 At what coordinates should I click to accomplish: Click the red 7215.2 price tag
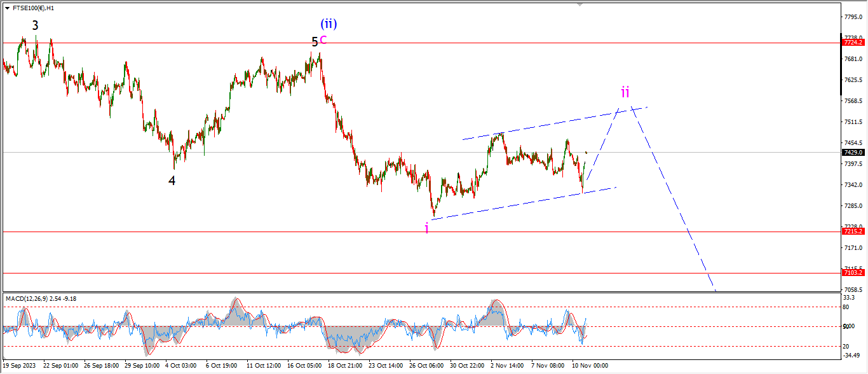(x=852, y=232)
